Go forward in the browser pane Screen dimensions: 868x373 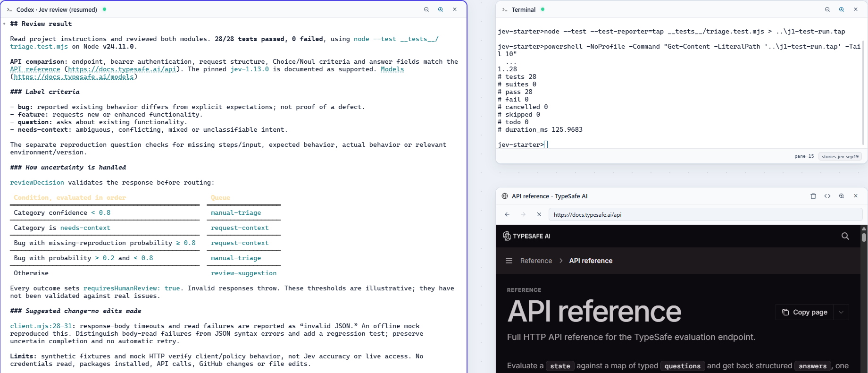(x=523, y=214)
